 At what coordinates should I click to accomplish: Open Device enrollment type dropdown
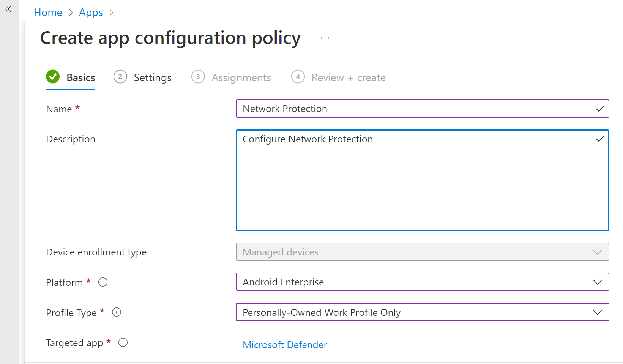click(422, 252)
